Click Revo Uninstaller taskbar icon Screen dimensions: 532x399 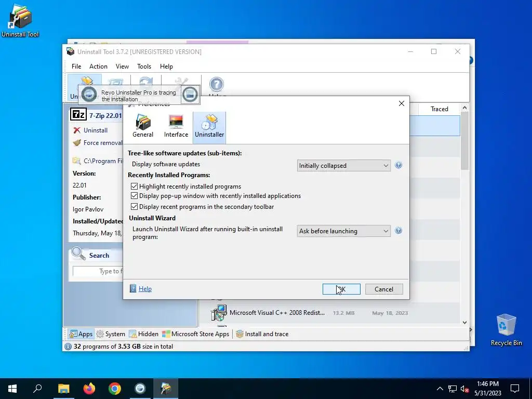[140, 389]
